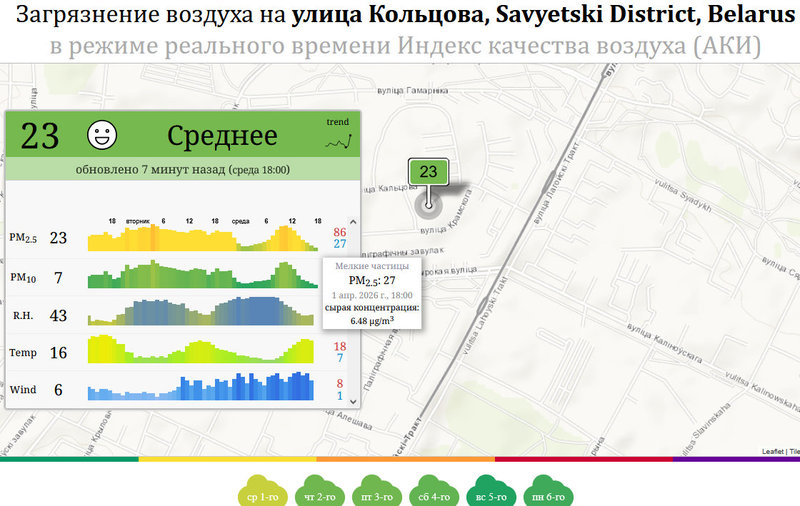Select the Sunday 5th forecast cloud
Screen dimensions: 800x506
(x=487, y=493)
